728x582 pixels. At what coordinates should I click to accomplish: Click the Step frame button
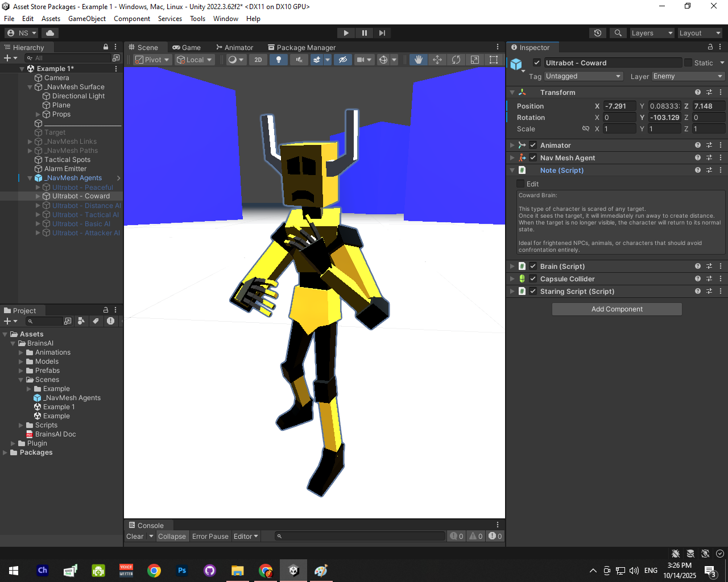click(x=382, y=33)
